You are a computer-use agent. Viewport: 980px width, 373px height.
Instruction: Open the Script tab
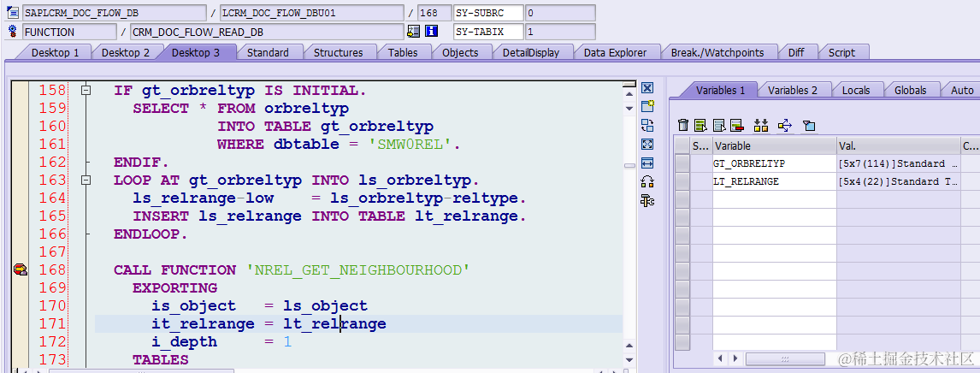[x=841, y=52]
